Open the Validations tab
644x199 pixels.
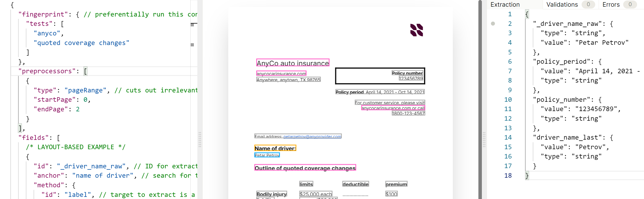(x=562, y=5)
